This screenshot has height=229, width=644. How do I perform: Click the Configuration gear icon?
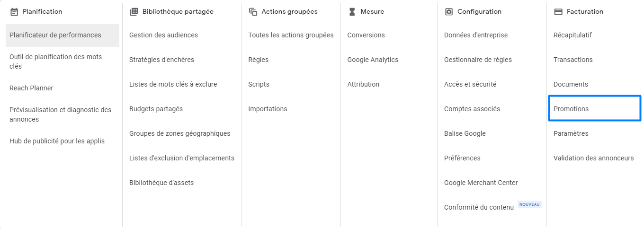(449, 12)
